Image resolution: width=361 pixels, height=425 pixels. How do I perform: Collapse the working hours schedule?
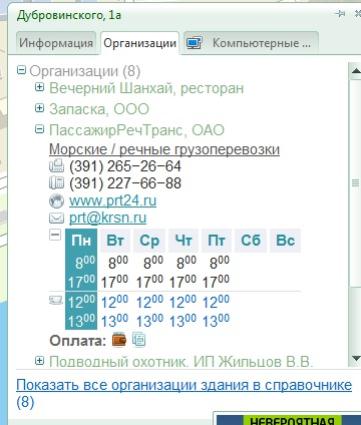click(55, 235)
